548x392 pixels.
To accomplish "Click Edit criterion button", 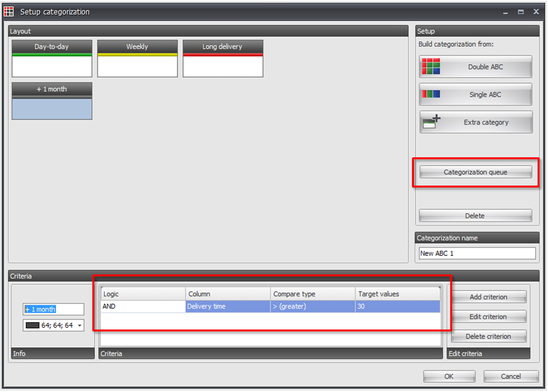I will pyautogui.click(x=488, y=317).
